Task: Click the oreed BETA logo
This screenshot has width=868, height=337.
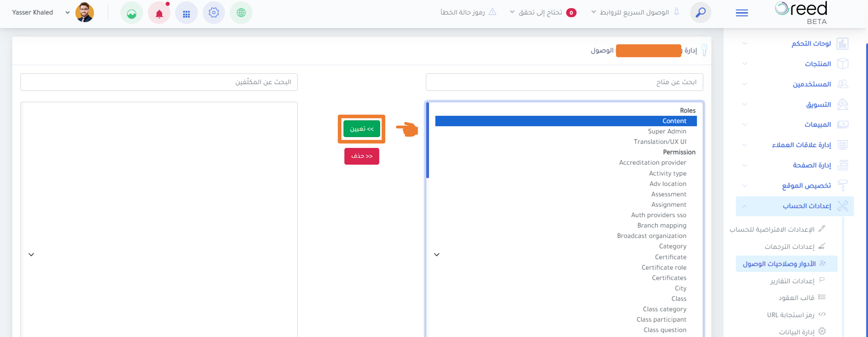Action: [801, 12]
